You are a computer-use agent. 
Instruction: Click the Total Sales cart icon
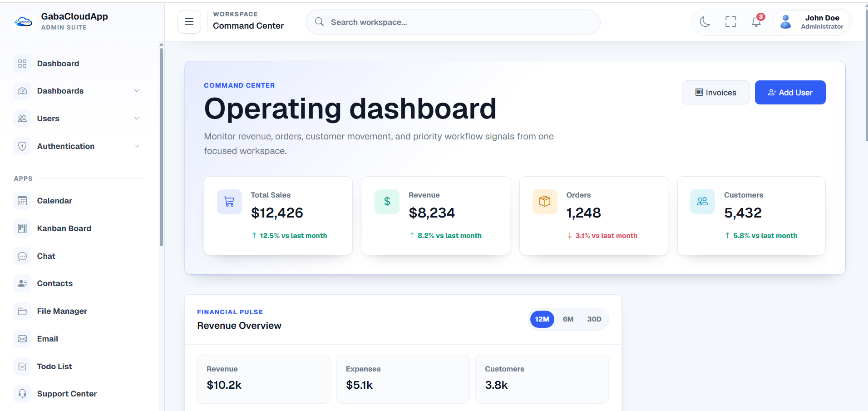pos(229,202)
